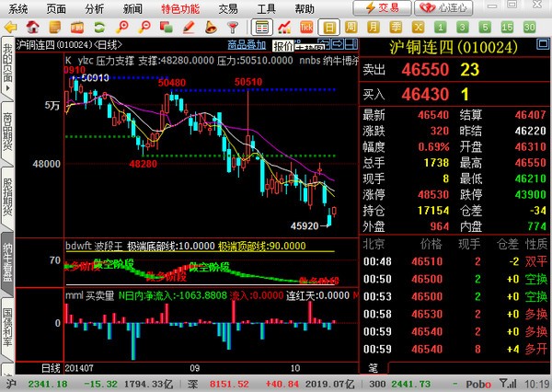552x392 pixels.
Task: Show Tick chart
Action: point(306,27)
